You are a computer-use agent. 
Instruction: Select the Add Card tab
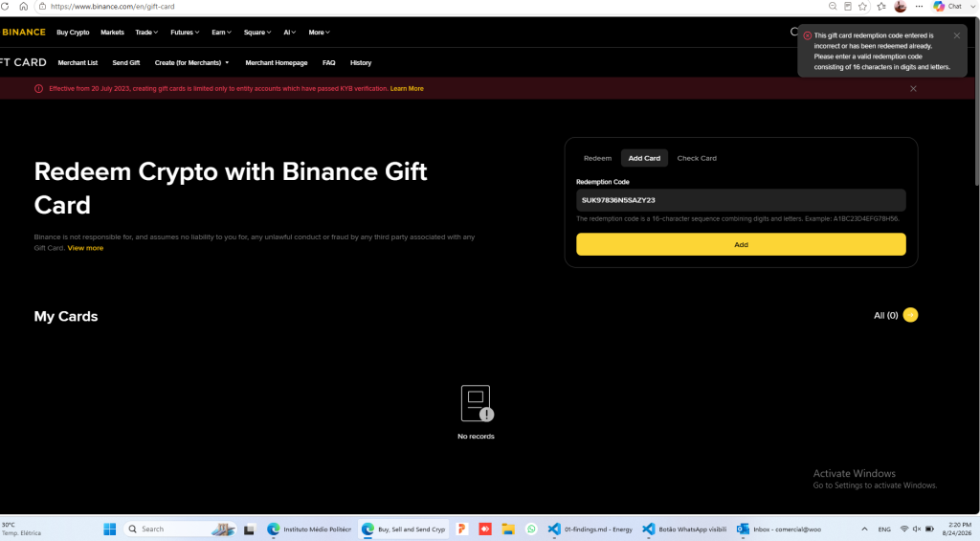644,158
